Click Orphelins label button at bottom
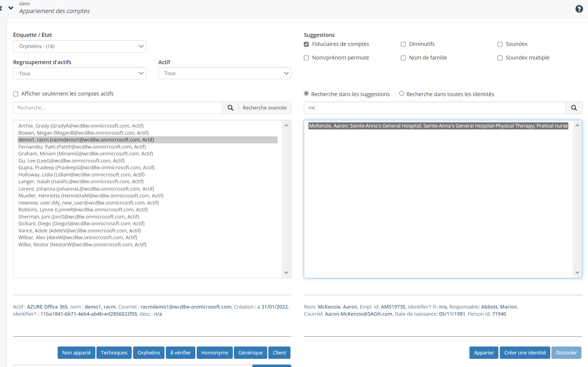 click(149, 353)
